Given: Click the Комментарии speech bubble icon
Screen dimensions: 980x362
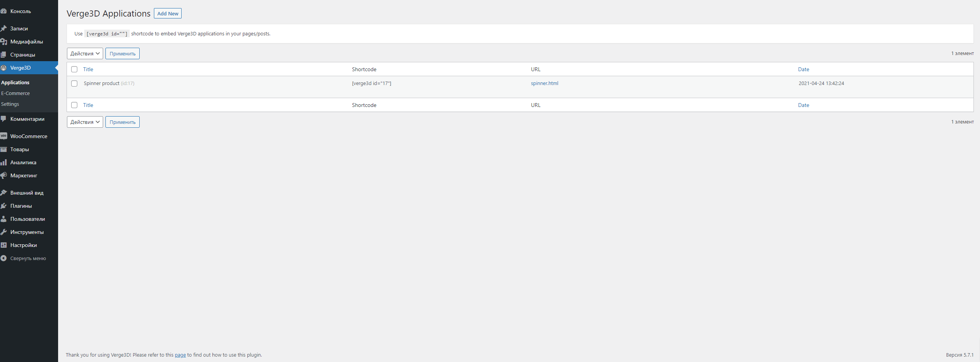Looking at the screenshot, I should (x=3, y=119).
